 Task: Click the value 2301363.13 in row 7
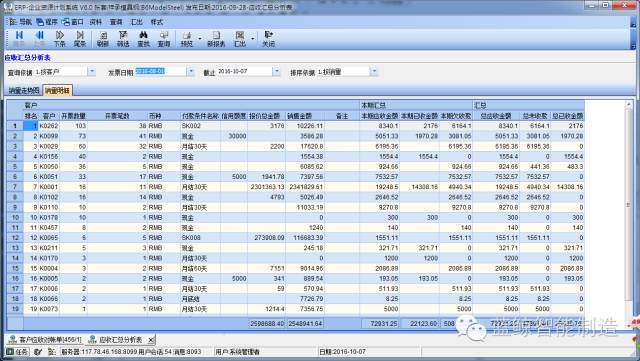click(267, 187)
